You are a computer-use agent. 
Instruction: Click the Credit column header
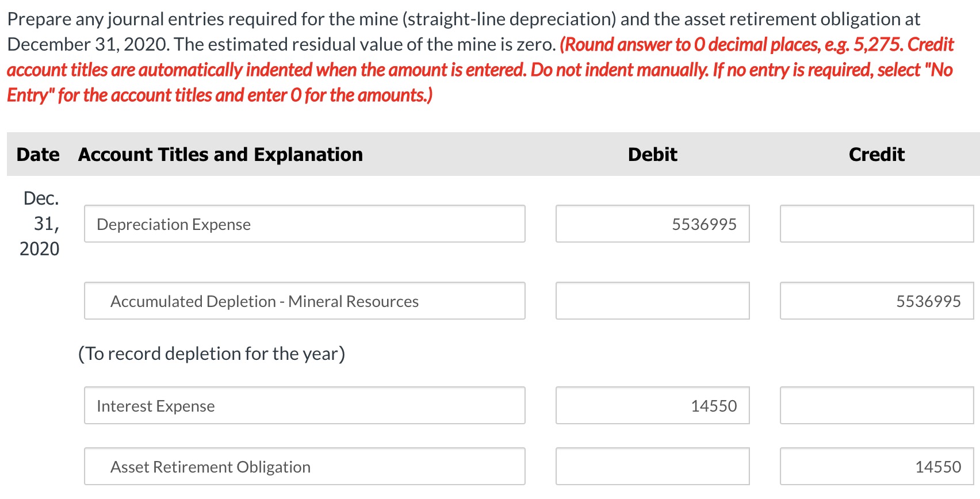[876, 154]
